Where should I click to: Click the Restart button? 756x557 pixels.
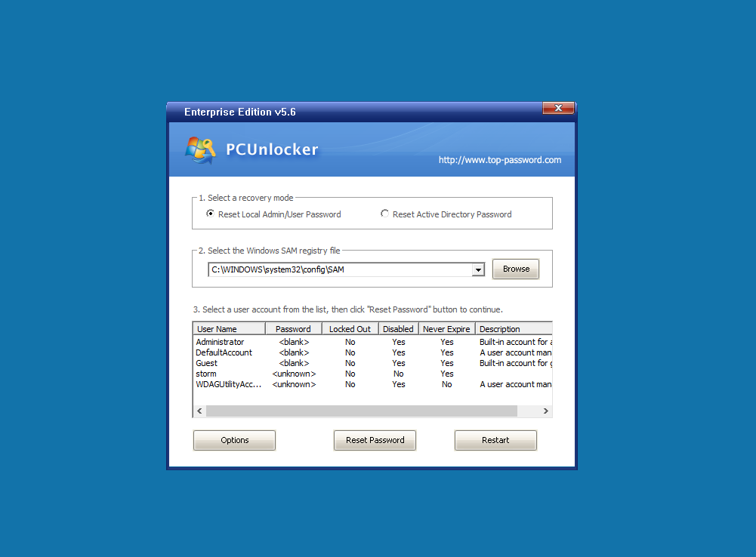495,441
